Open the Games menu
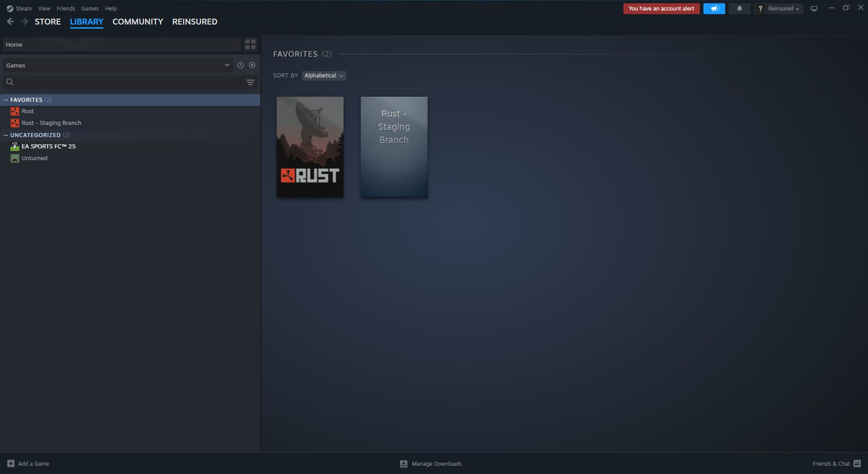Screen dimensions: 868x474 click(x=90, y=9)
